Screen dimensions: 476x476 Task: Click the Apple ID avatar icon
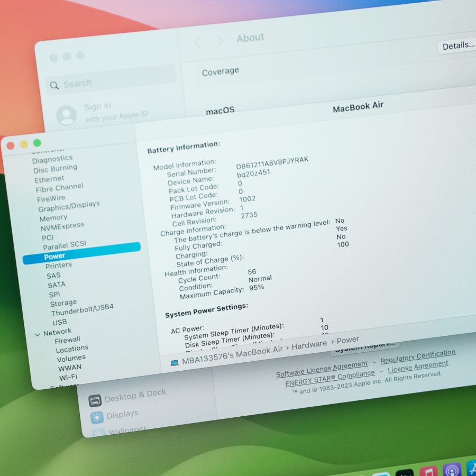pos(66,115)
